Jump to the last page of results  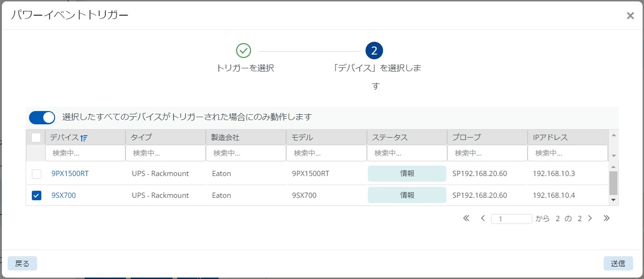(x=606, y=218)
